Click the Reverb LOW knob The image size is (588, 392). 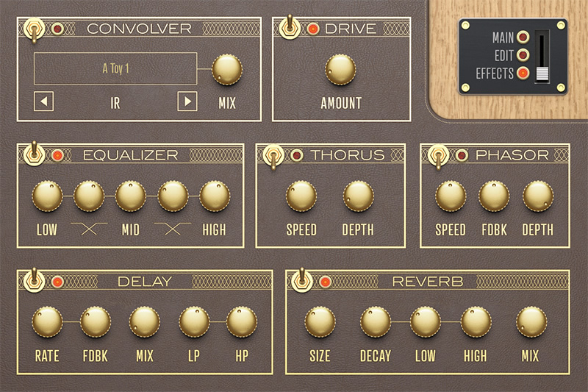click(426, 322)
